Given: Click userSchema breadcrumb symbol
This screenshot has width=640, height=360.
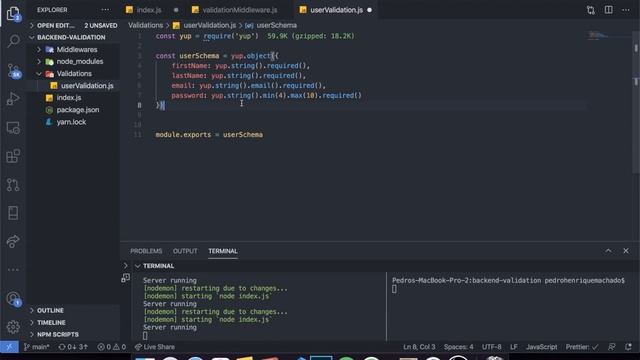Looking at the screenshot, I should pyautogui.click(x=271, y=25).
